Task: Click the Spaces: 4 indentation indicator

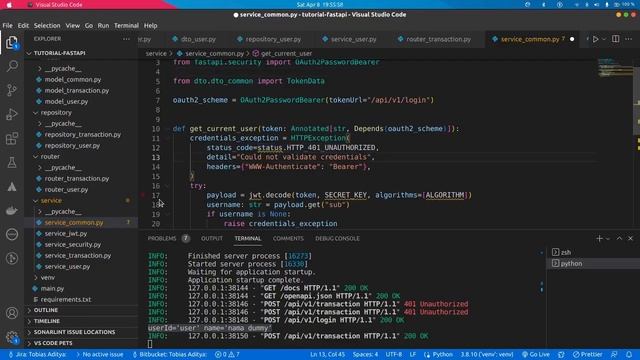Action: click(365, 354)
